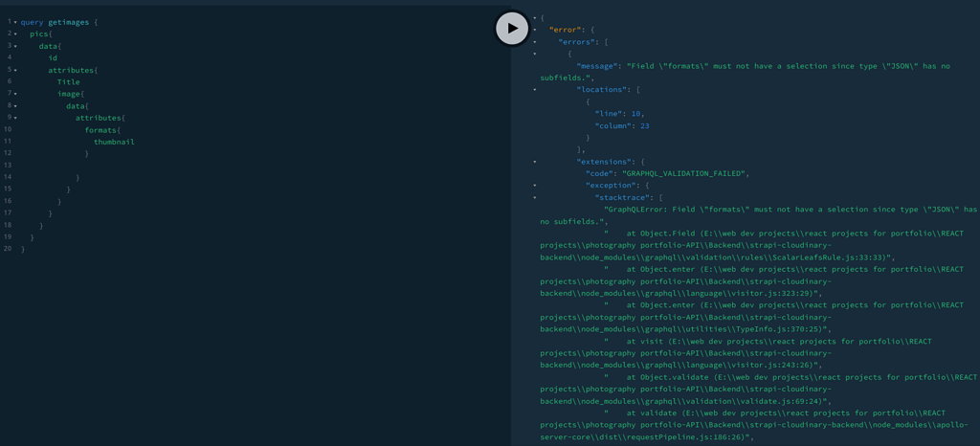Collapse the image block on line 7

(15, 94)
